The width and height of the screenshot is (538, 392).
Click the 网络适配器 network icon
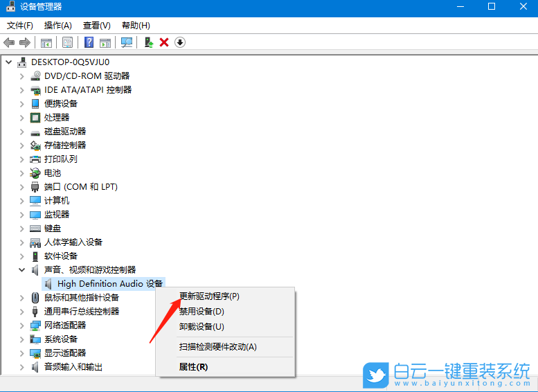click(x=35, y=326)
